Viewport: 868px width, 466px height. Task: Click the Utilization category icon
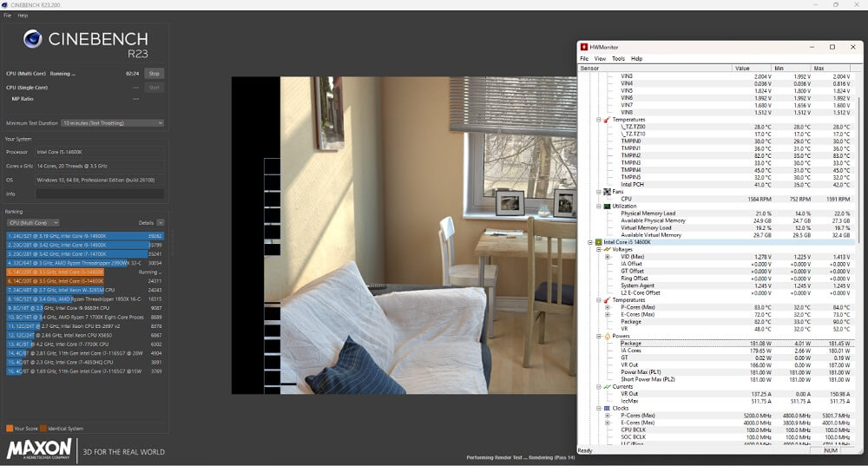606,207
